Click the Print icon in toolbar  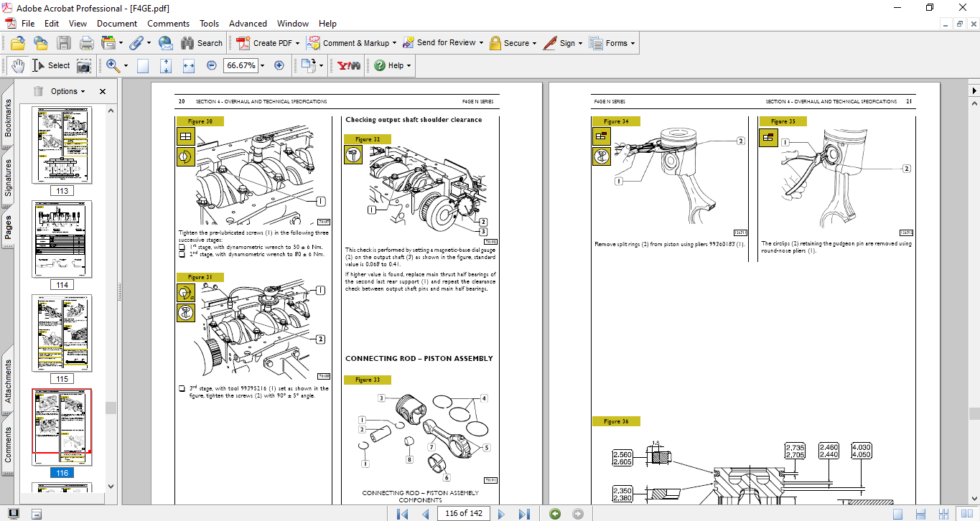[87, 43]
